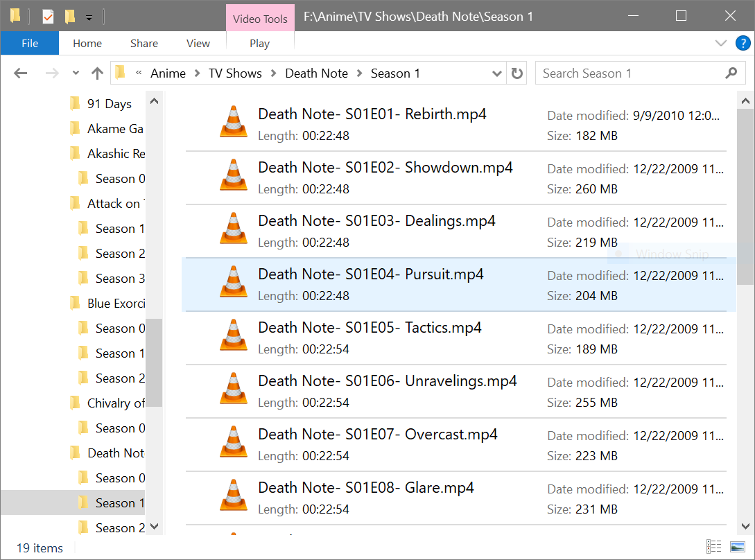This screenshot has height=560, width=755.
Task: Switch to Large icons view
Action: point(737,547)
